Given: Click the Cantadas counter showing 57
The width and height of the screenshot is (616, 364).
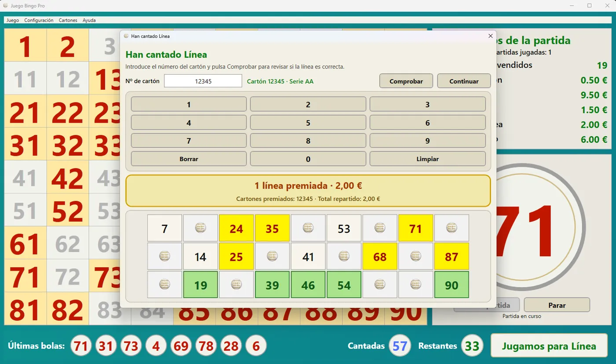Looking at the screenshot, I should click(400, 346).
